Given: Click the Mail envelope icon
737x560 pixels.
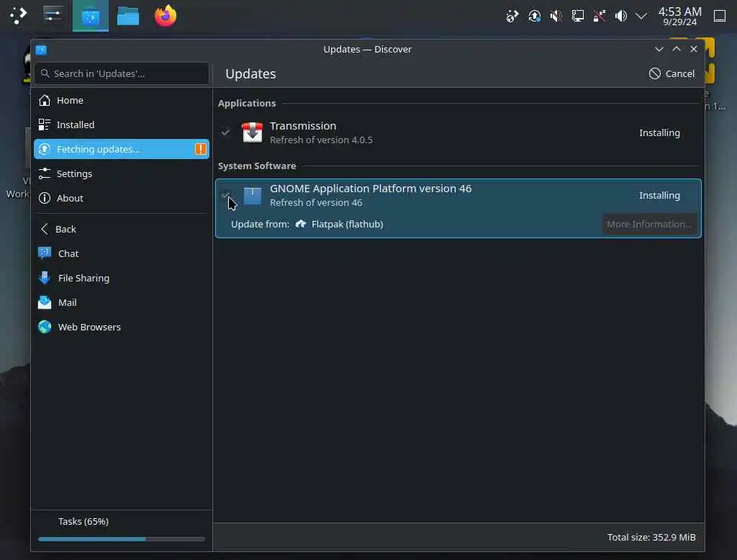Looking at the screenshot, I should (x=45, y=302).
